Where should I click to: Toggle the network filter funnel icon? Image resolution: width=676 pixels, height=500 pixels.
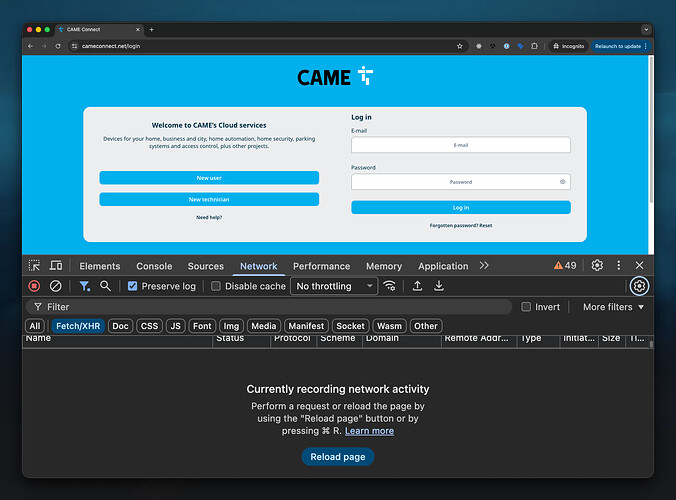coord(84,286)
